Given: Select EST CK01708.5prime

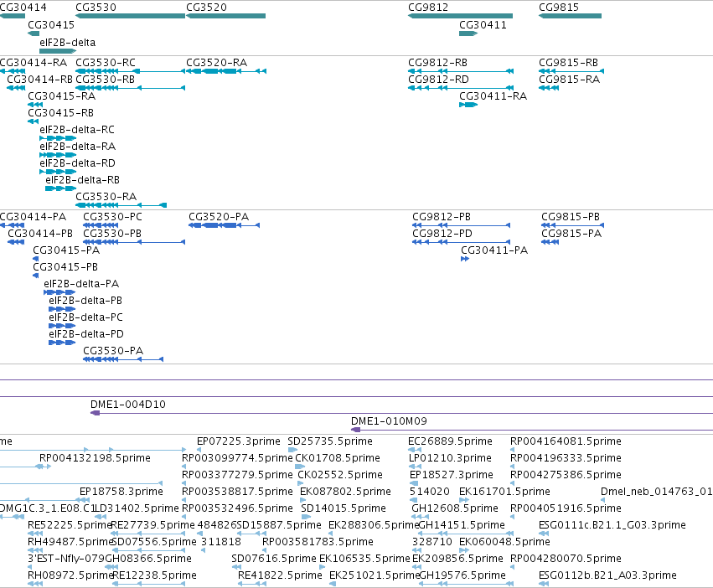Looking at the screenshot, I should tap(338, 458).
